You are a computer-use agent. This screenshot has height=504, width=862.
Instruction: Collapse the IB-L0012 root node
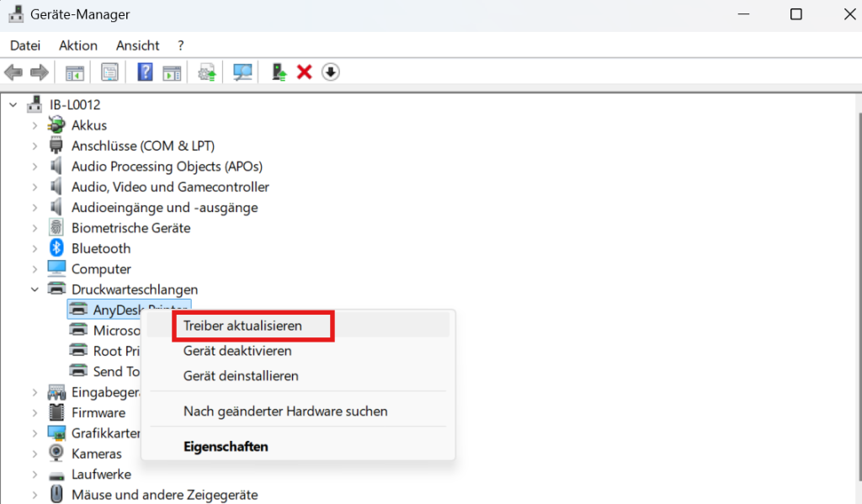coord(13,104)
